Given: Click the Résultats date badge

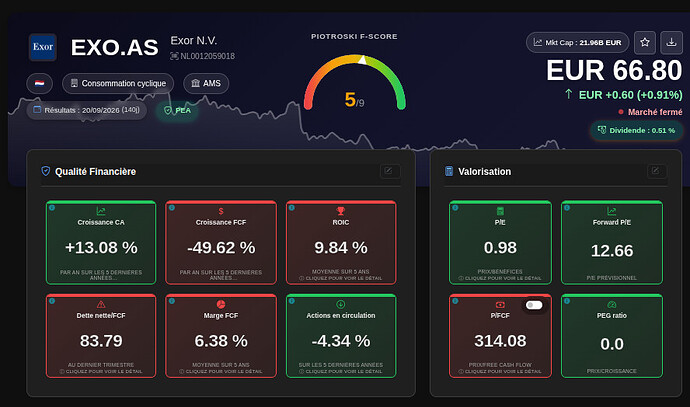Looking at the screenshot, I should coord(87,110).
